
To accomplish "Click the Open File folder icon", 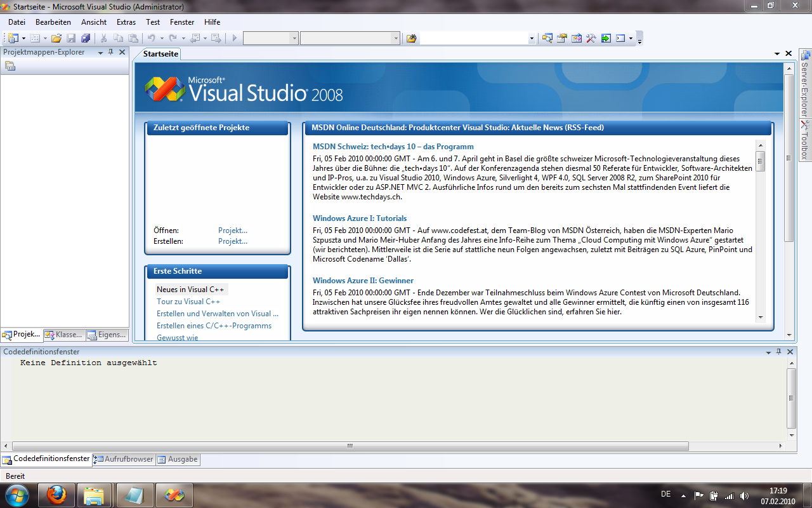I will click(56, 38).
